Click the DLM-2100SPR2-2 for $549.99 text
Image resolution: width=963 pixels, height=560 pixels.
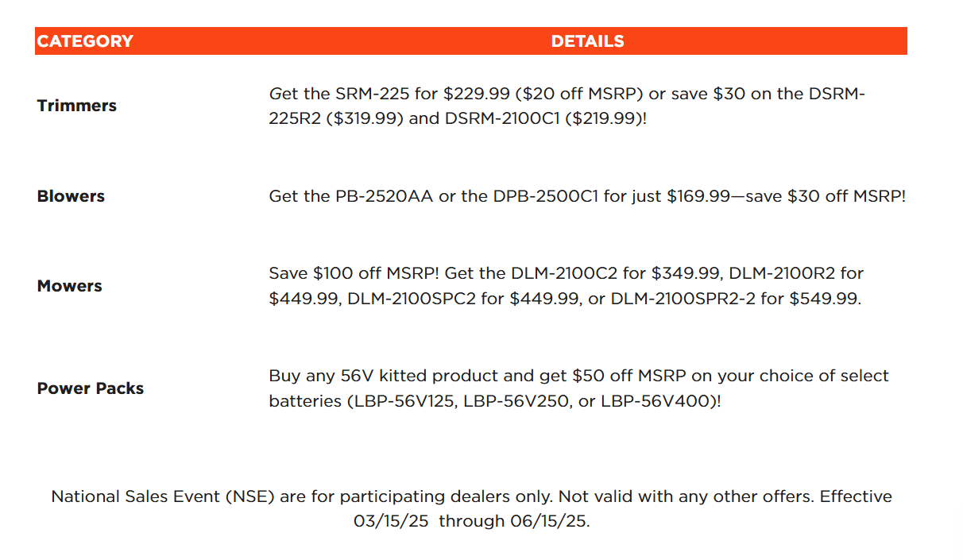(x=737, y=299)
